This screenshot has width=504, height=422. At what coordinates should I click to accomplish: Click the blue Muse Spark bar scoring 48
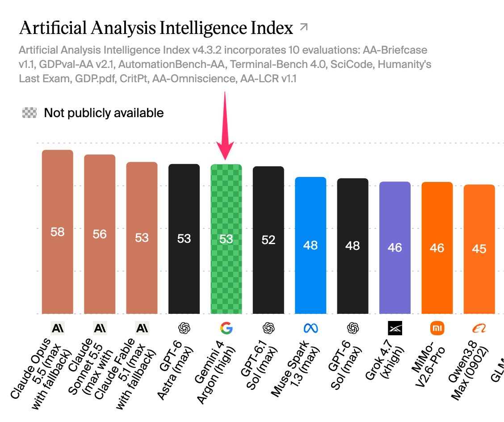coord(311,245)
